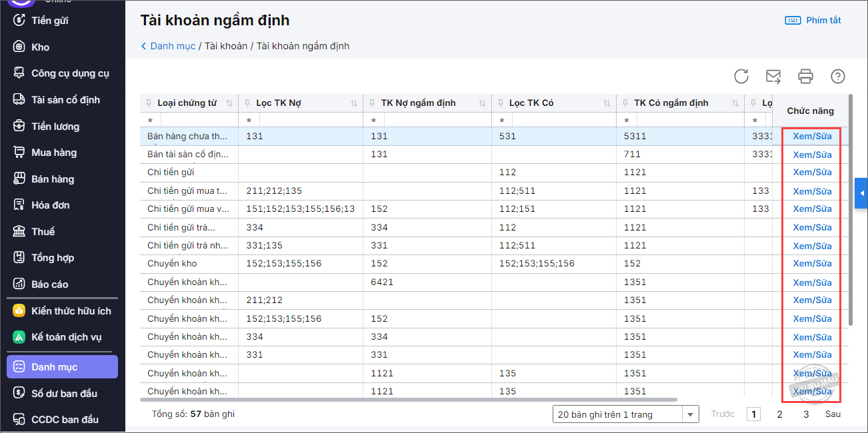Focus filter input under Lọc TK Nợ
The height and width of the screenshot is (433, 868).
click(310, 121)
